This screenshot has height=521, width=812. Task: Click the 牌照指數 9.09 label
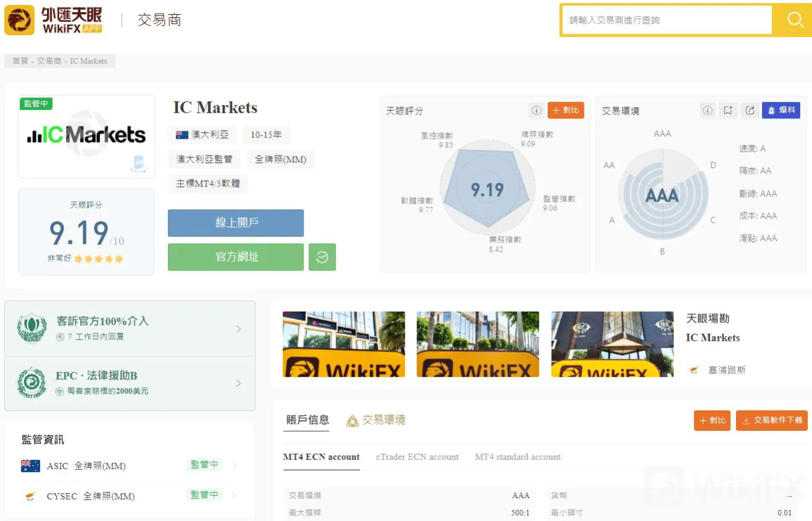pos(537,139)
